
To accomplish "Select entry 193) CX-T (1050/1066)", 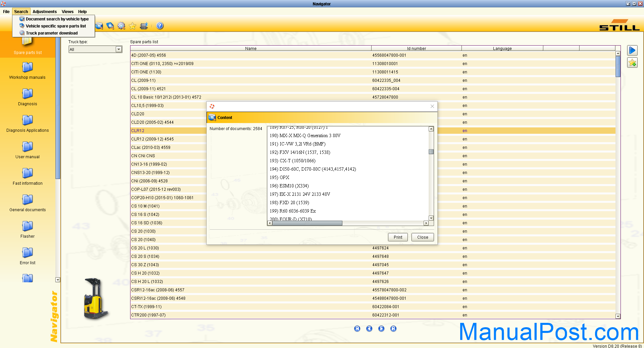I will pyautogui.click(x=292, y=161).
